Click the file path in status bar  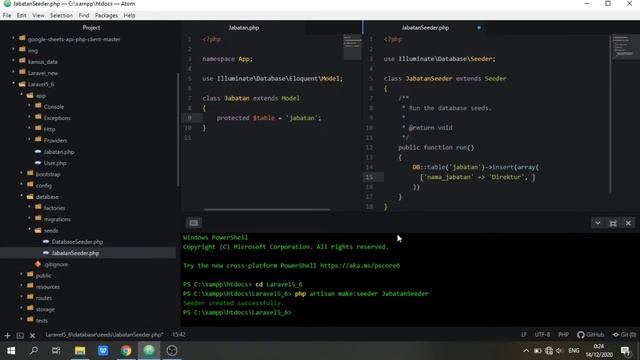click(104, 335)
